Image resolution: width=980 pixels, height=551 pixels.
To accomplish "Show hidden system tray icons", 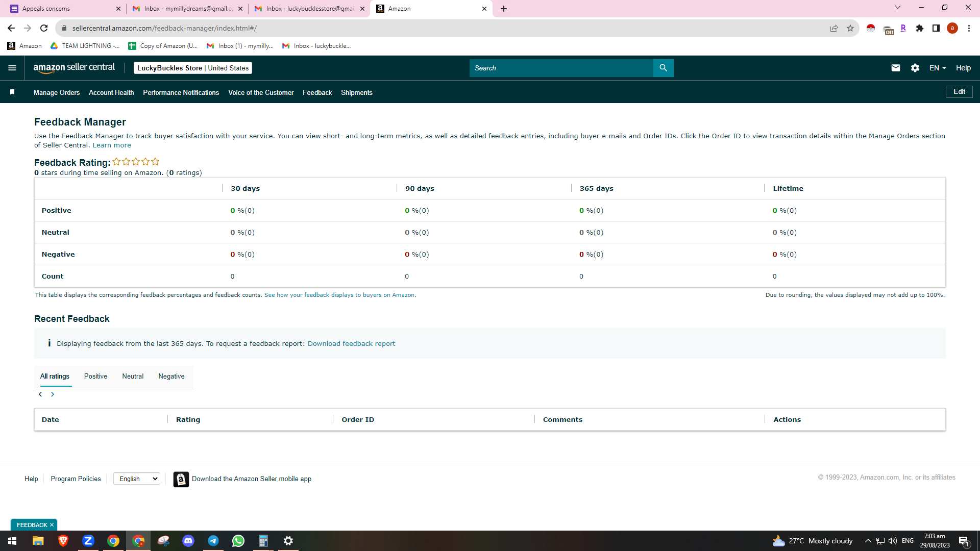I will click(868, 541).
